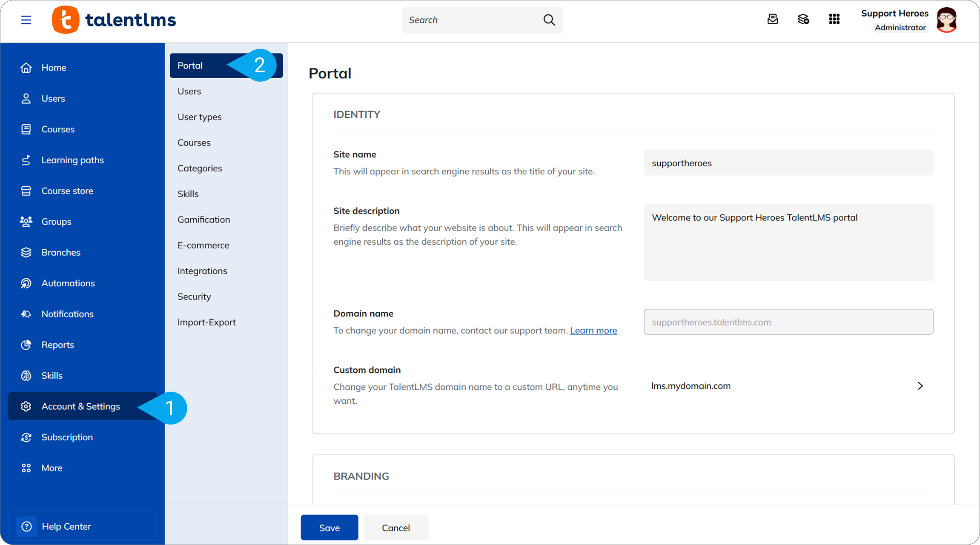This screenshot has width=980, height=545.
Task: Go to Course store label
Action: tap(67, 191)
